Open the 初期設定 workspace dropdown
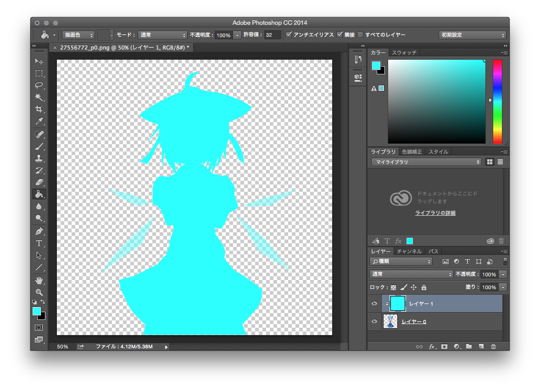Image resolution: width=540 pixels, height=392 pixels. coord(472,35)
